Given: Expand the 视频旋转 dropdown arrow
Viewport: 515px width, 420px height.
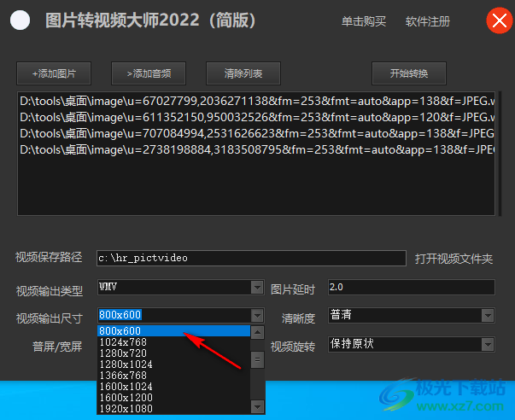Looking at the screenshot, I should (x=488, y=345).
